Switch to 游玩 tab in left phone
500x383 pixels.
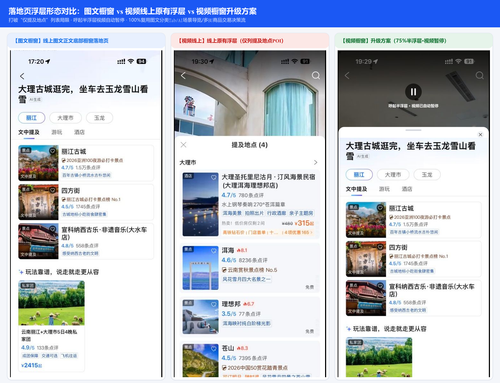point(57,132)
